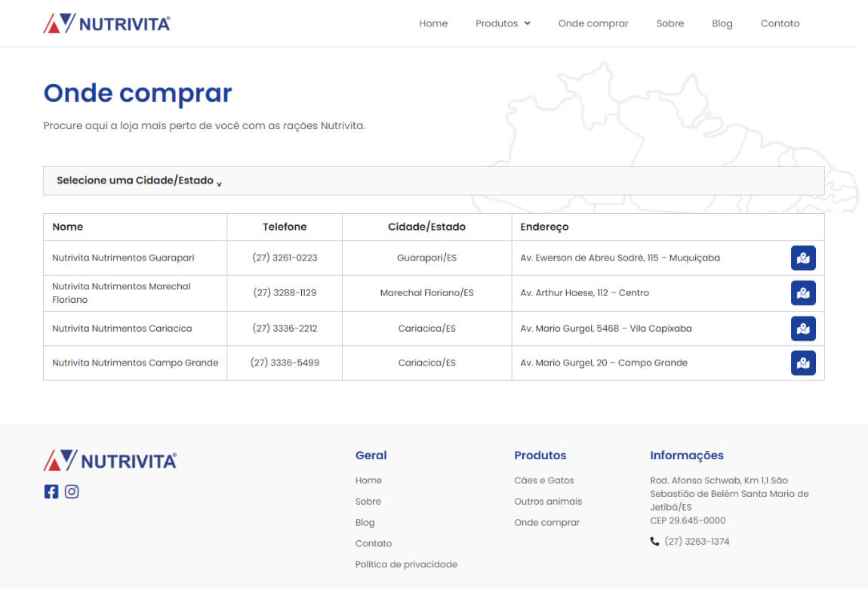Open map for Campo Grande store
The height and width of the screenshot is (593, 868).
[x=803, y=363]
